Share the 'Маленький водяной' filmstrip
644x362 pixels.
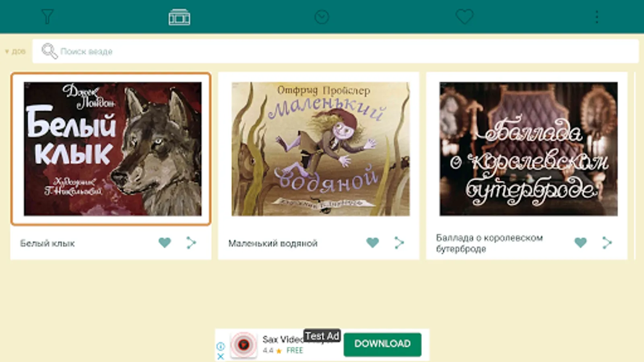399,243
